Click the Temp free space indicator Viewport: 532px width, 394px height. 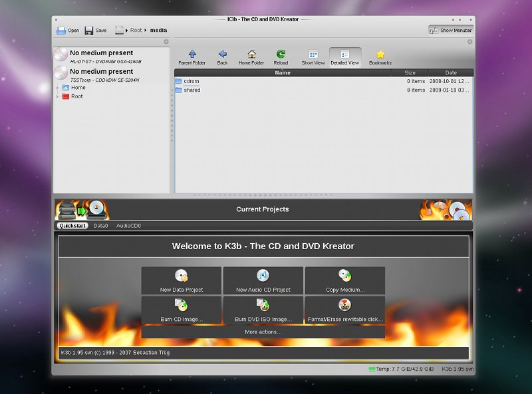pyautogui.click(x=401, y=369)
